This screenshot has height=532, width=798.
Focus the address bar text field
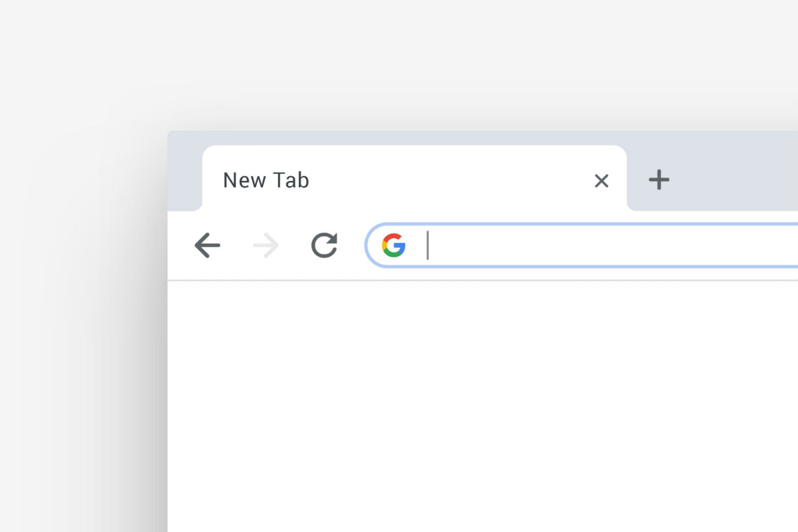click(585, 245)
